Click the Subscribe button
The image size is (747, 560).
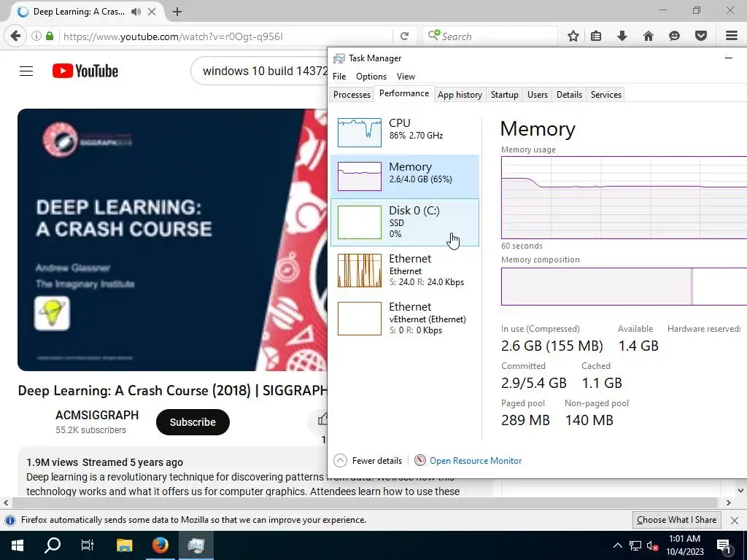coord(193,422)
